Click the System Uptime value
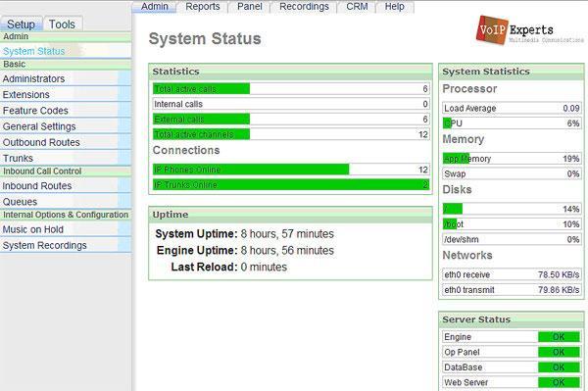588x391 pixels. point(287,234)
